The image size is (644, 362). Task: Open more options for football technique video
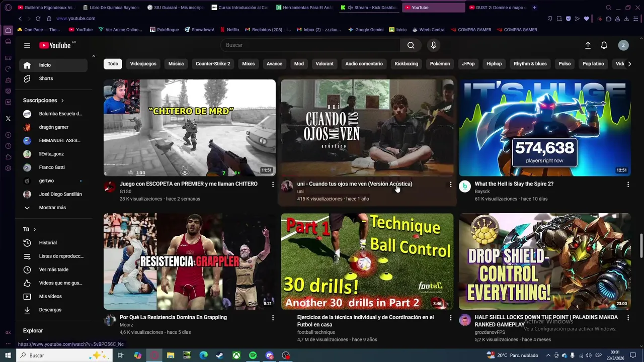click(450, 318)
